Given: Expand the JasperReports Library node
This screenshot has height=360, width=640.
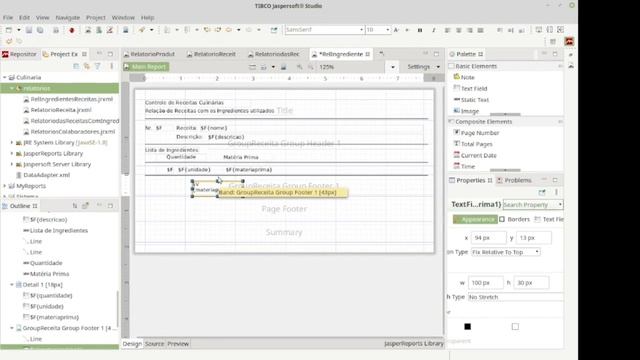Looking at the screenshot, I should [11, 153].
